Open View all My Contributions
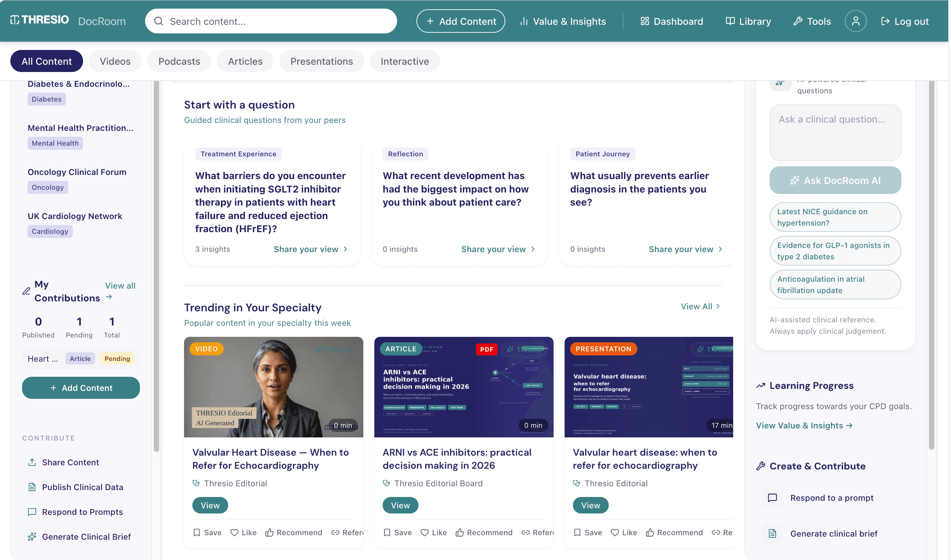The width and height of the screenshot is (951, 560). [120, 291]
